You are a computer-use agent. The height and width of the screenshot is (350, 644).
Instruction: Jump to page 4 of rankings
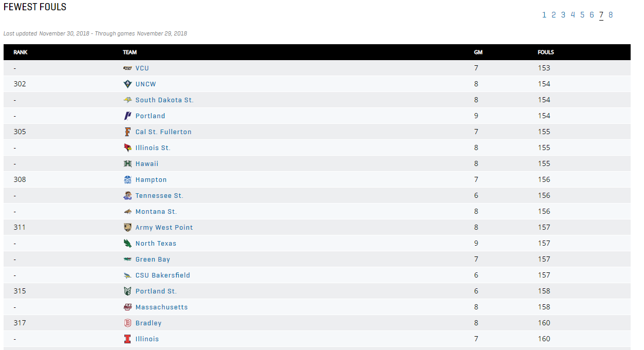coord(573,15)
